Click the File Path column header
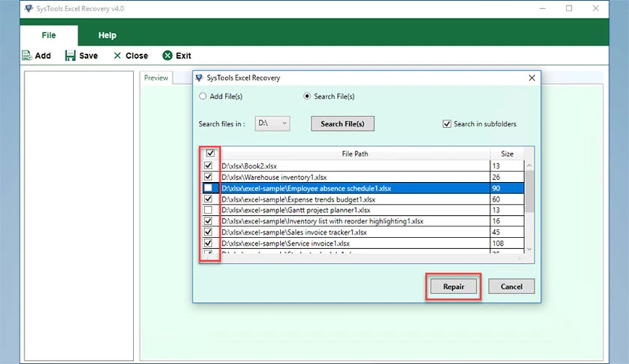Image resolution: width=629 pixels, height=364 pixels. point(355,153)
